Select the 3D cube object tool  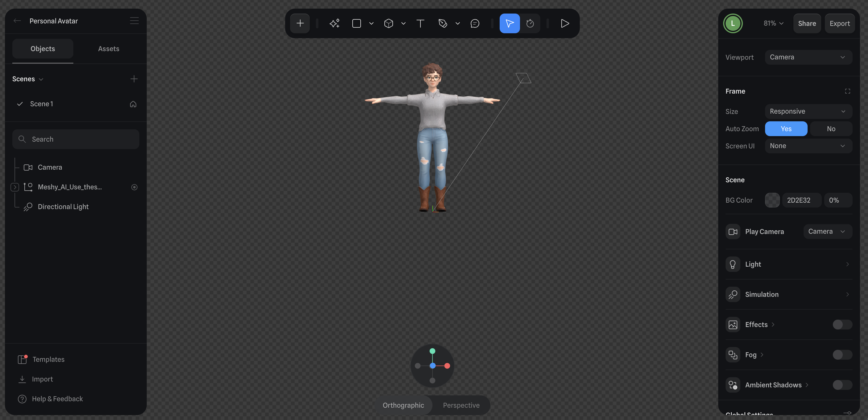coord(388,23)
